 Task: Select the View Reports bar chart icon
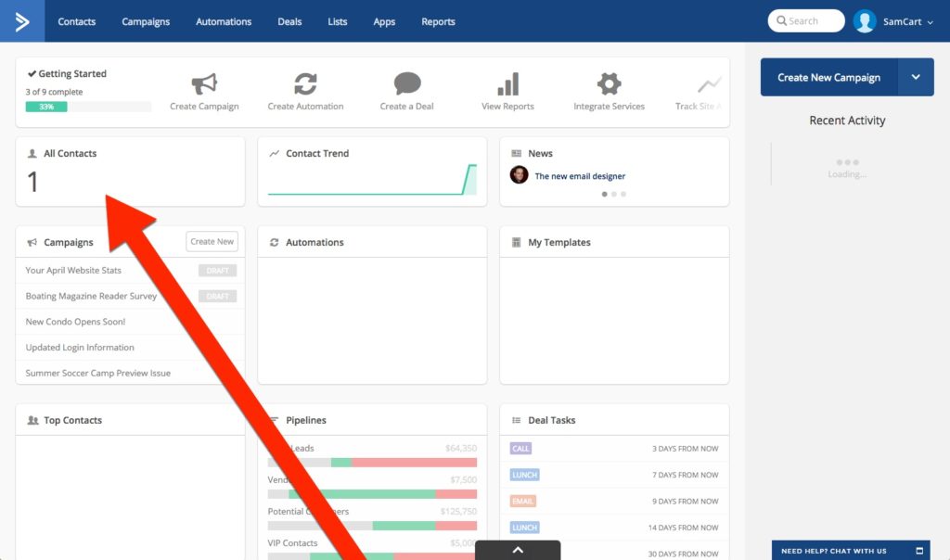(x=507, y=84)
